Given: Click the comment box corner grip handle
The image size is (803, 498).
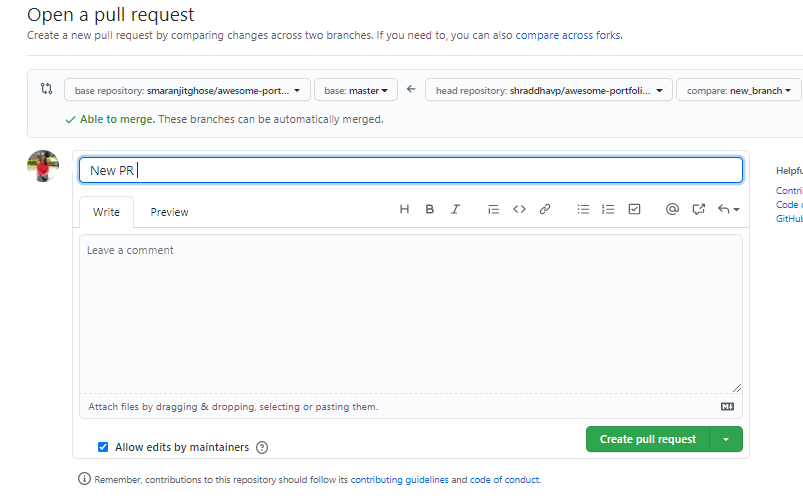Looking at the screenshot, I should click(737, 388).
